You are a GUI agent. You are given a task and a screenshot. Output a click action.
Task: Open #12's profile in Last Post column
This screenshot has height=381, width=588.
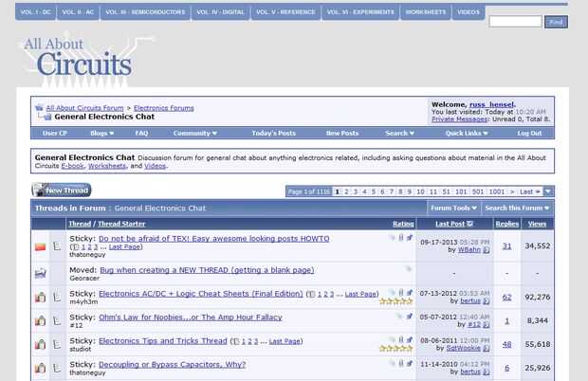click(x=474, y=325)
